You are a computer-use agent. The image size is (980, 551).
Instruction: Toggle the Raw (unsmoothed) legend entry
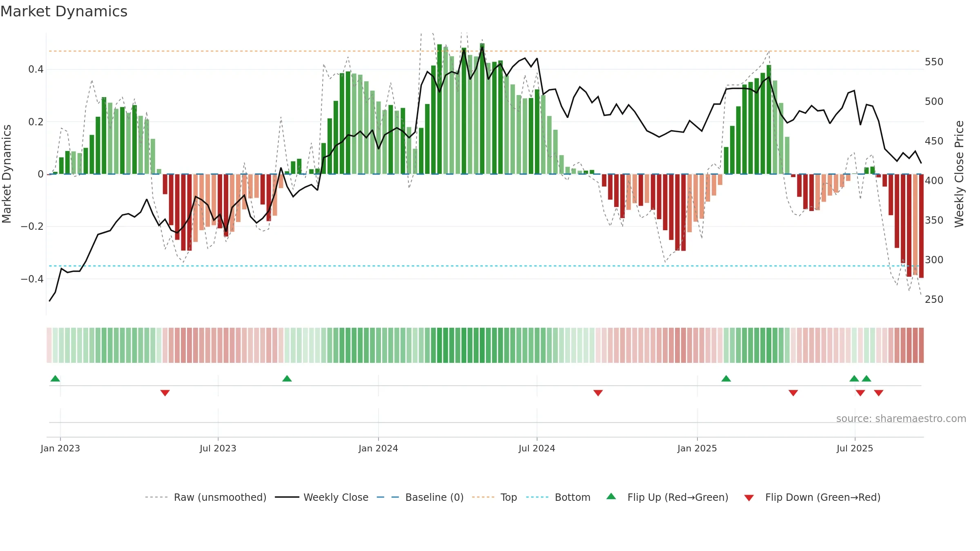[206, 497]
